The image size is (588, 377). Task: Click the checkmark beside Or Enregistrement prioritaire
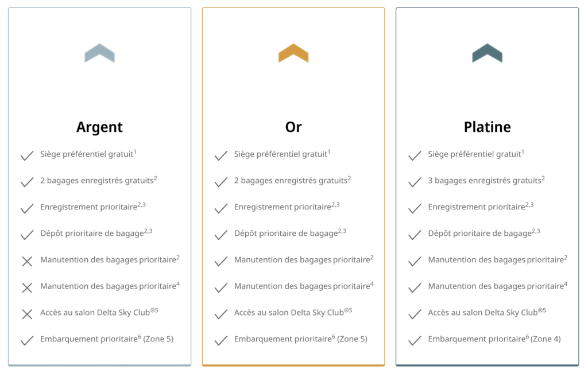tap(220, 208)
